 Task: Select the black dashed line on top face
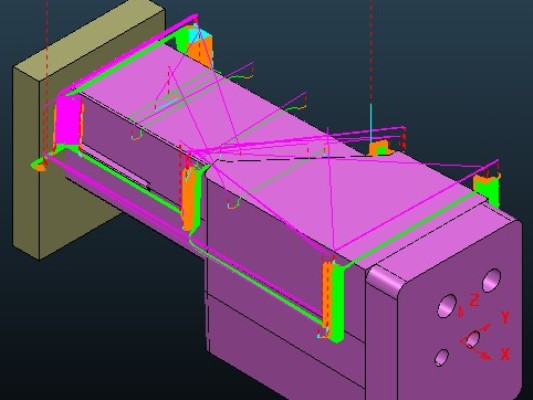click(292, 159)
